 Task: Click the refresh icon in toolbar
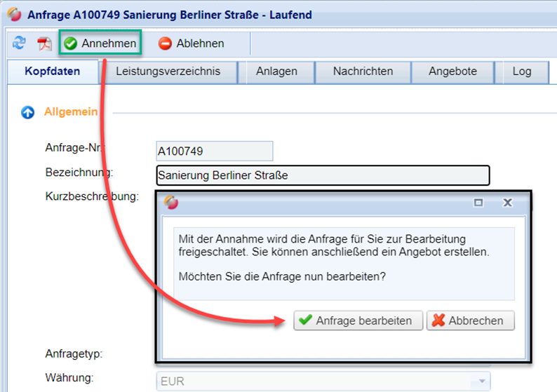[19, 43]
